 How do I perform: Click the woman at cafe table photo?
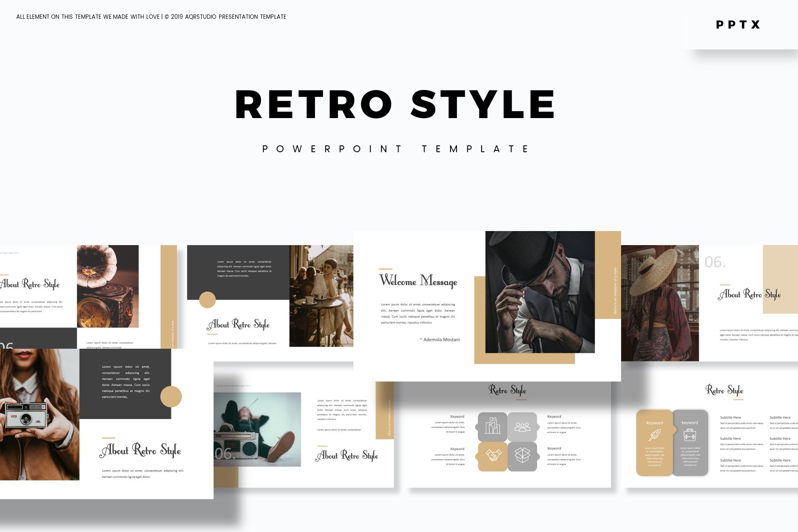click(x=321, y=296)
